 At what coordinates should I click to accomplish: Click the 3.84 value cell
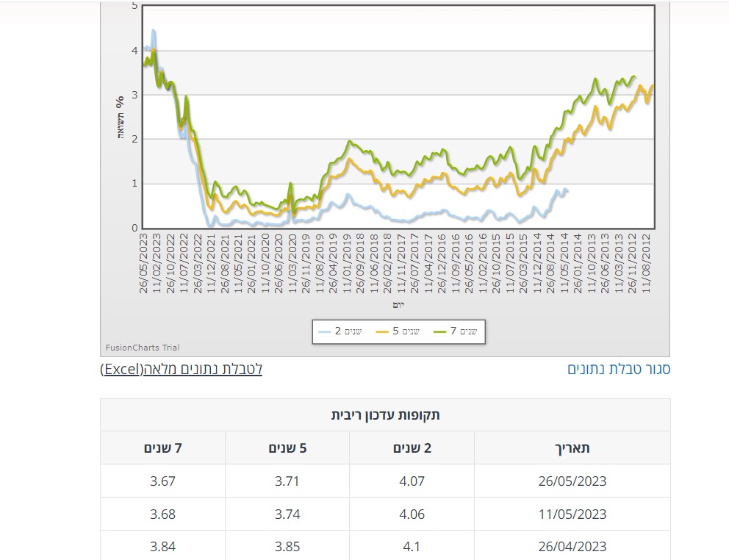(162, 546)
